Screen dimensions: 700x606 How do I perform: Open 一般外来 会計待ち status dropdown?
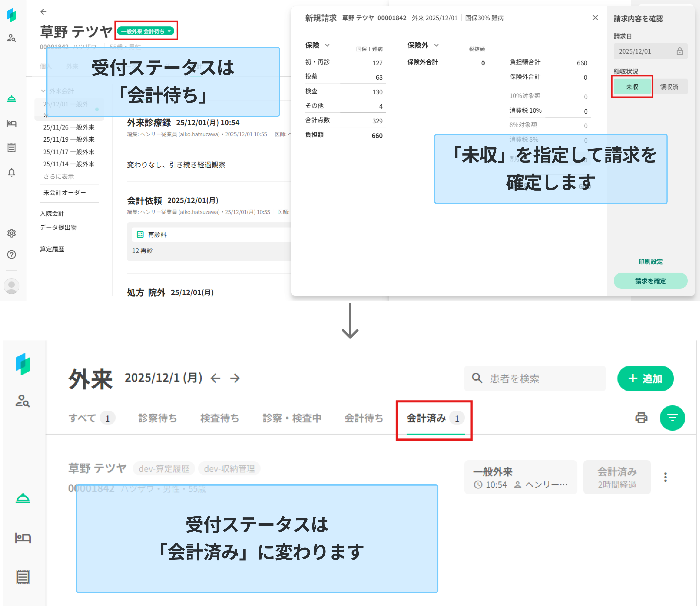click(x=146, y=31)
